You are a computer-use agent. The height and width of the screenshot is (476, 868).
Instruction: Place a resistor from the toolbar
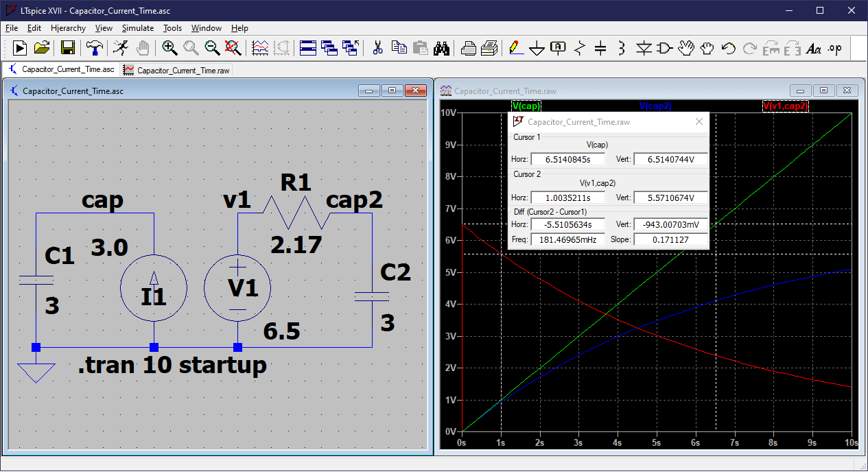click(580, 48)
